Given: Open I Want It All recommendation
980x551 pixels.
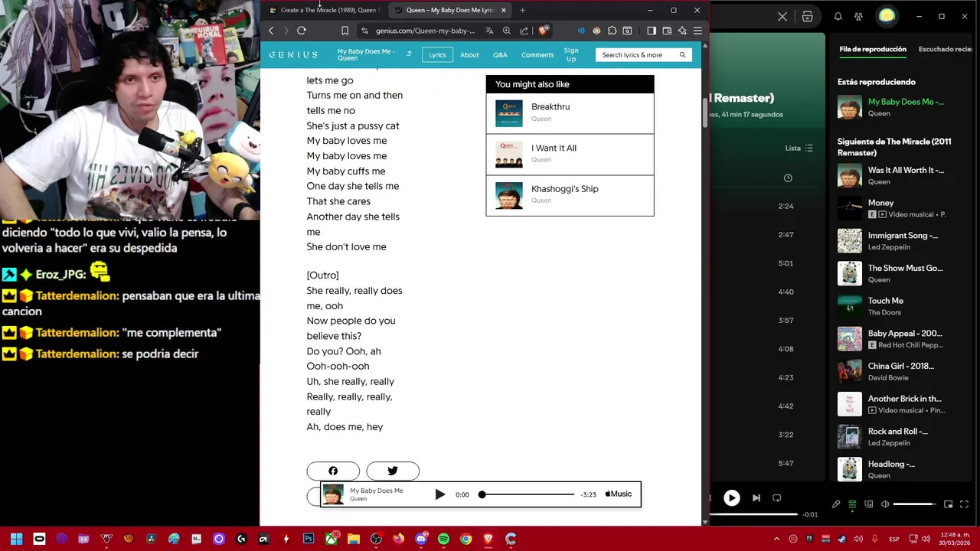Looking at the screenshot, I should pyautogui.click(x=570, y=155).
